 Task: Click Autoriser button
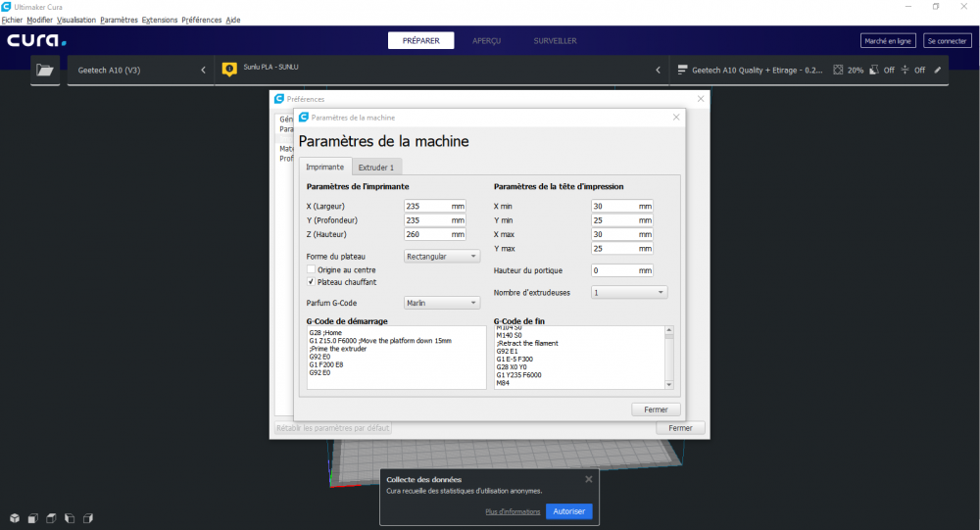tap(568, 511)
